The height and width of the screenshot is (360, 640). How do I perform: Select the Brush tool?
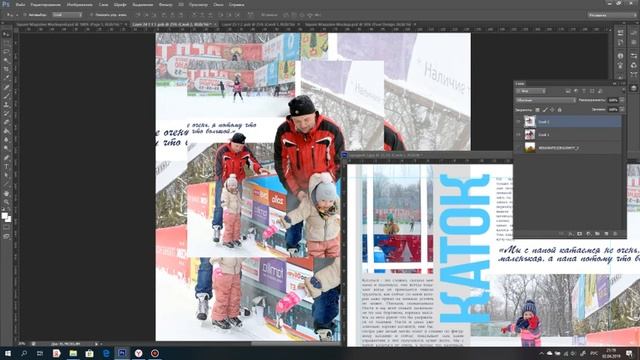point(7,96)
